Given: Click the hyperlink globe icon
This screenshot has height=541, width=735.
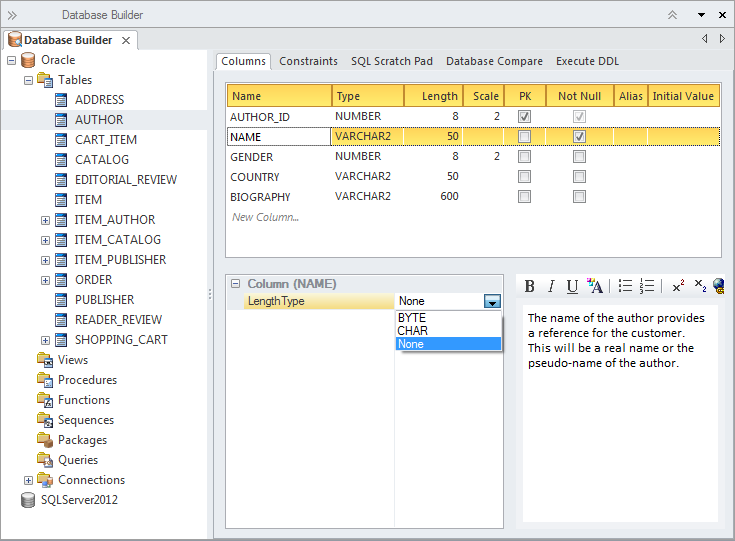Looking at the screenshot, I should point(718,286).
